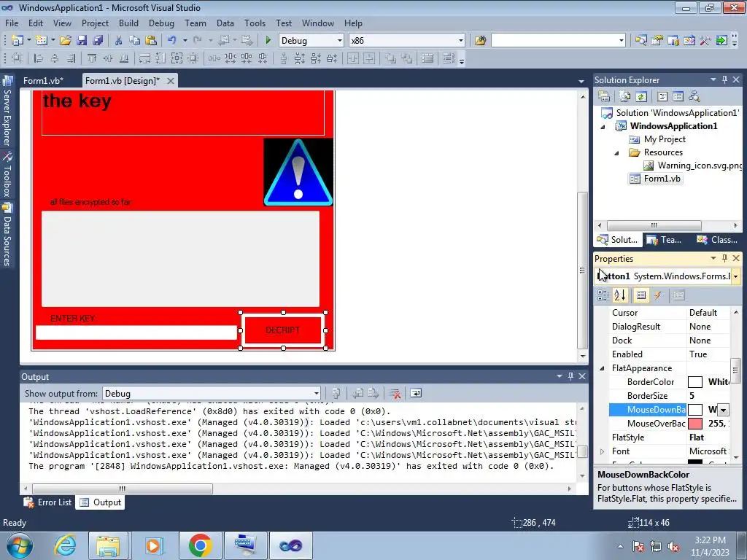Open the Team Explorer tab
The width and height of the screenshot is (747, 560).
[x=665, y=239]
